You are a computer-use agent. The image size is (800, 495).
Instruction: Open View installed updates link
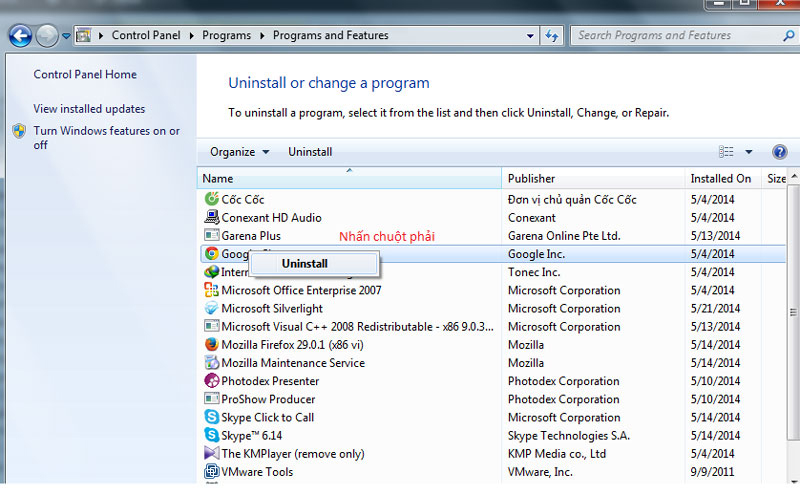tap(89, 109)
